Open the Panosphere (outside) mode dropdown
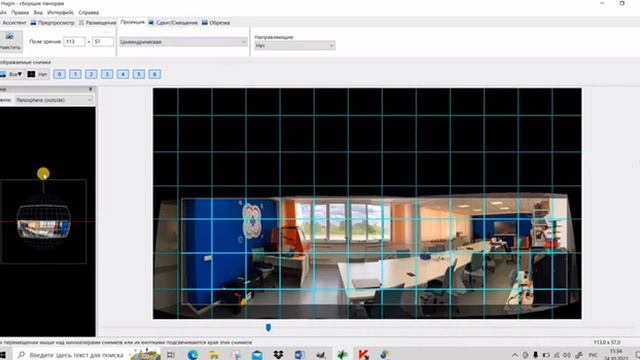This screenshot has width=640, height=360. 54,100
